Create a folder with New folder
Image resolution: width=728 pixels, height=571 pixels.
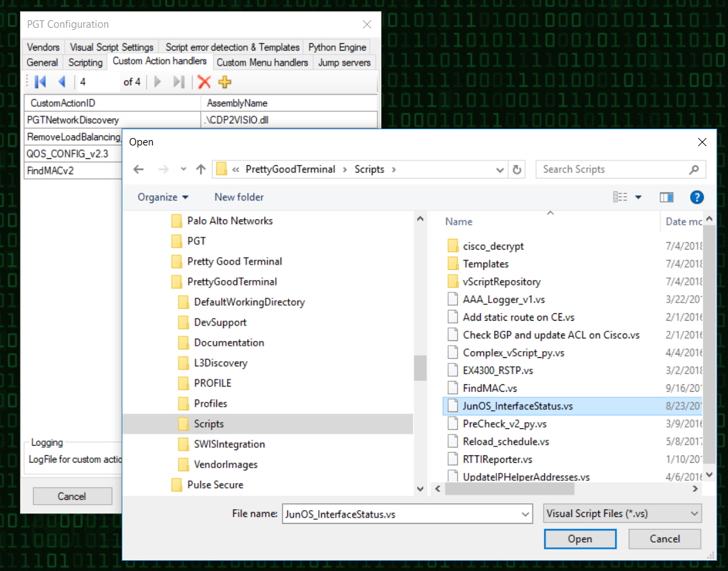coord(239,197)
